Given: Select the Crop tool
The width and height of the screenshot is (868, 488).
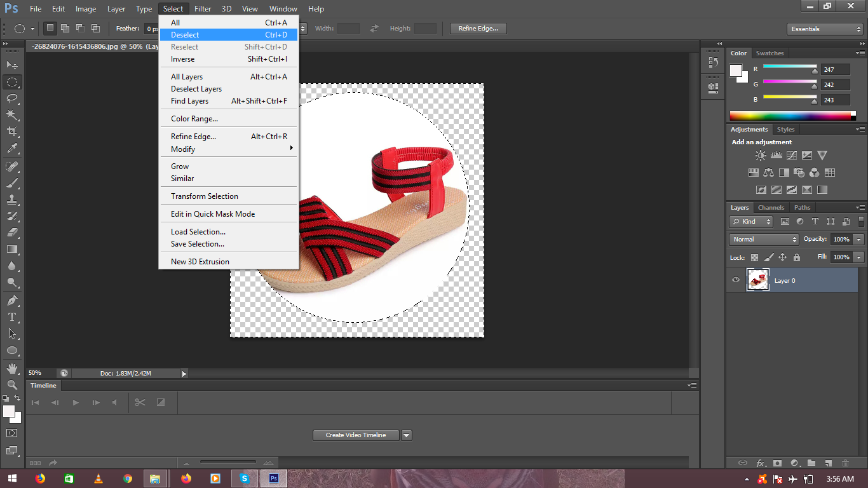Looking at the screenshot, I should (12, 132).
